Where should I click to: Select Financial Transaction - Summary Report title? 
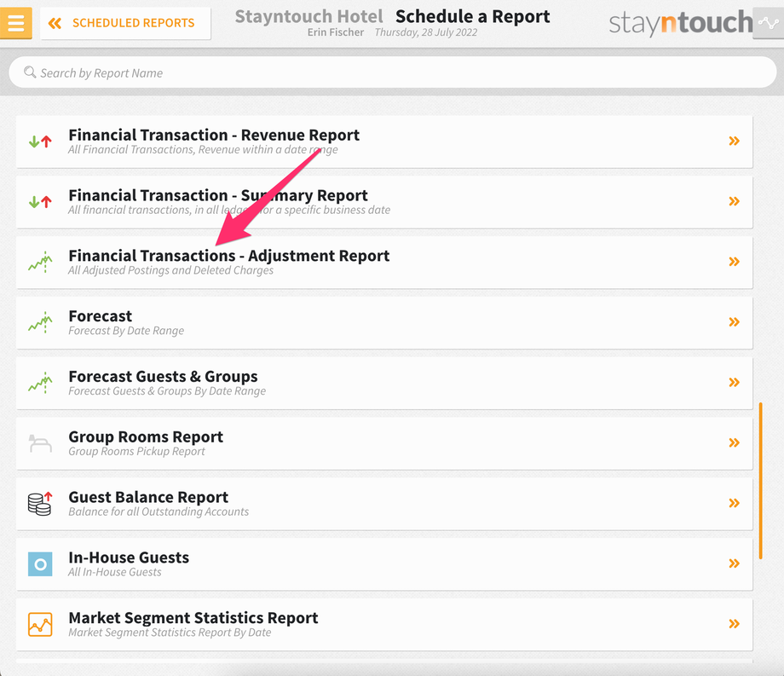click(218, 195)
